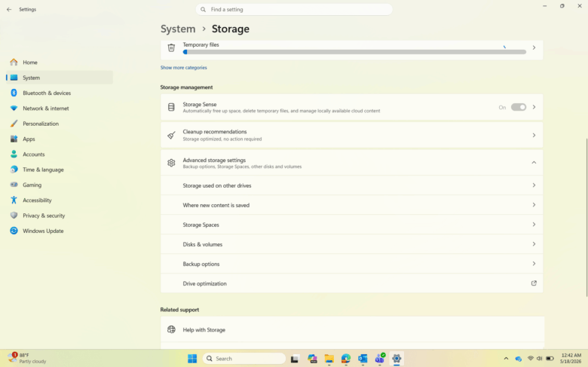Open Cleanup recommendations chevron

(x=534, y=135)
